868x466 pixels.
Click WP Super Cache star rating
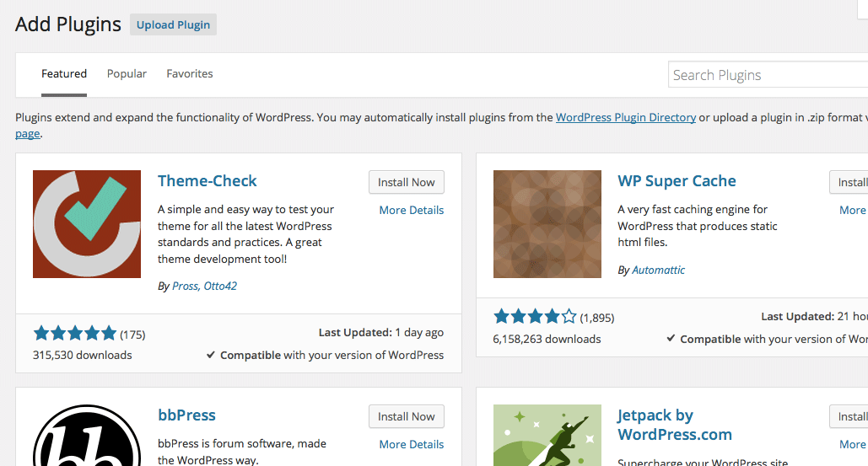click(x=535, y=317)
